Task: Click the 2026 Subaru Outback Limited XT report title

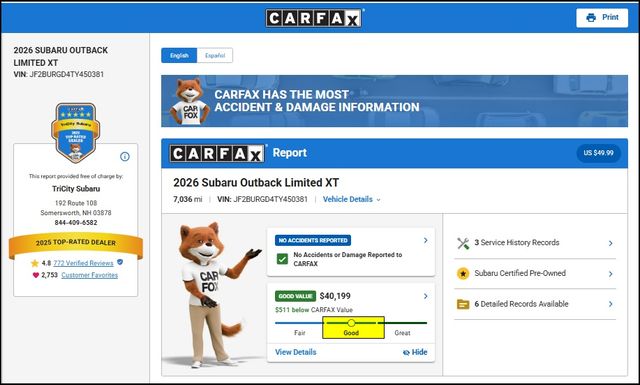Action: pos(256,182)
